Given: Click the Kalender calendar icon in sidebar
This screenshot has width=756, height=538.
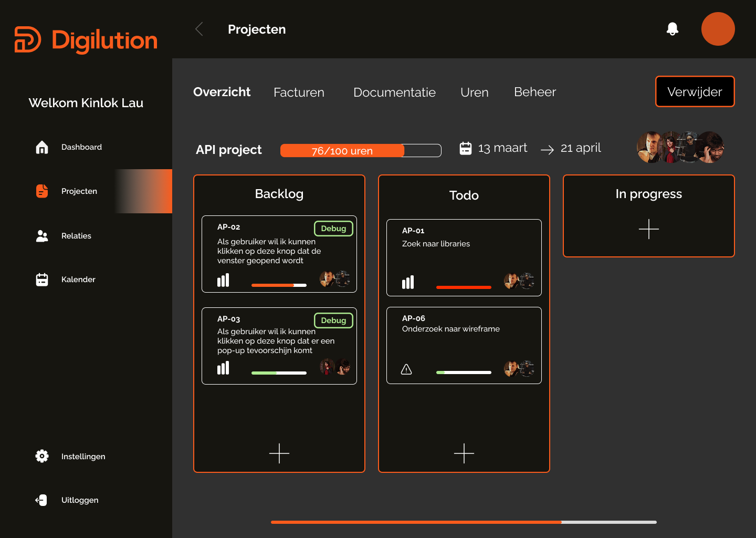Looking at the screenshot, I should click(42, 280).
